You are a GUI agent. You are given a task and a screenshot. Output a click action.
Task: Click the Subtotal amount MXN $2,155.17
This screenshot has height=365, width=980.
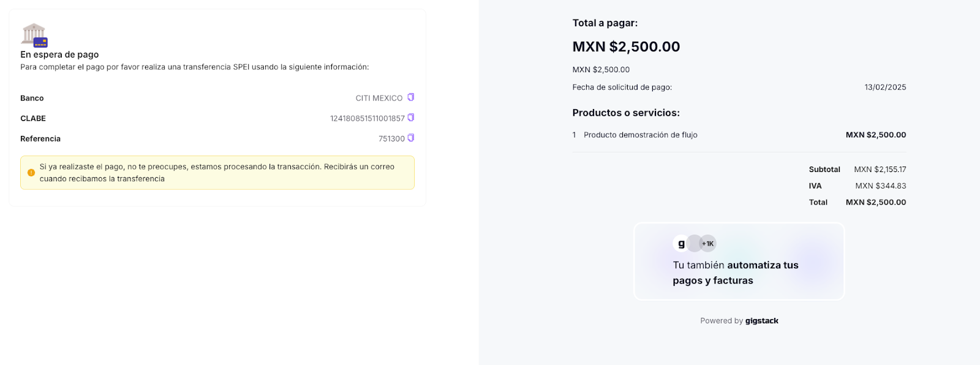click(880, 169)
